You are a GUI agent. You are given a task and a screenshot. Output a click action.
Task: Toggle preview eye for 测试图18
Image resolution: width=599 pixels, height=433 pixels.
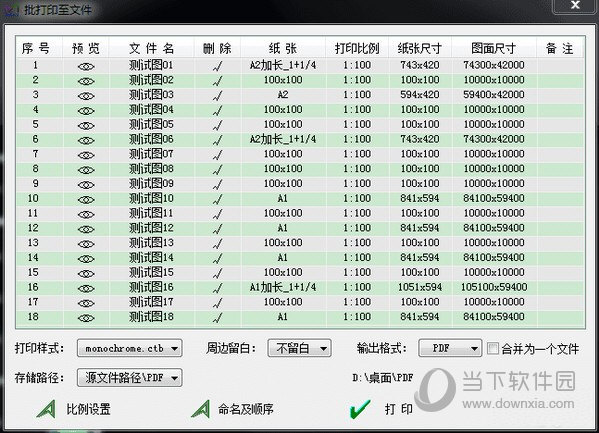coord(86,318)
